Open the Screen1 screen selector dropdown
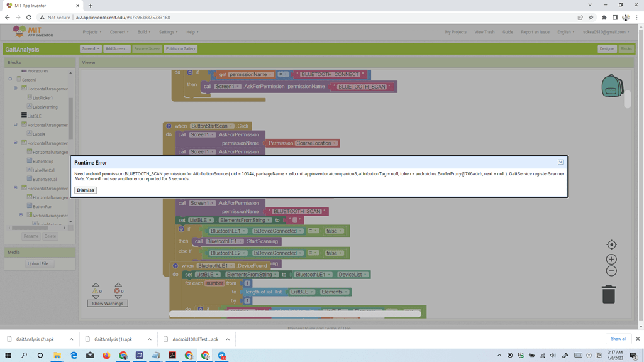This screenshot has width=644, height=362. click(x=90, y=48)
